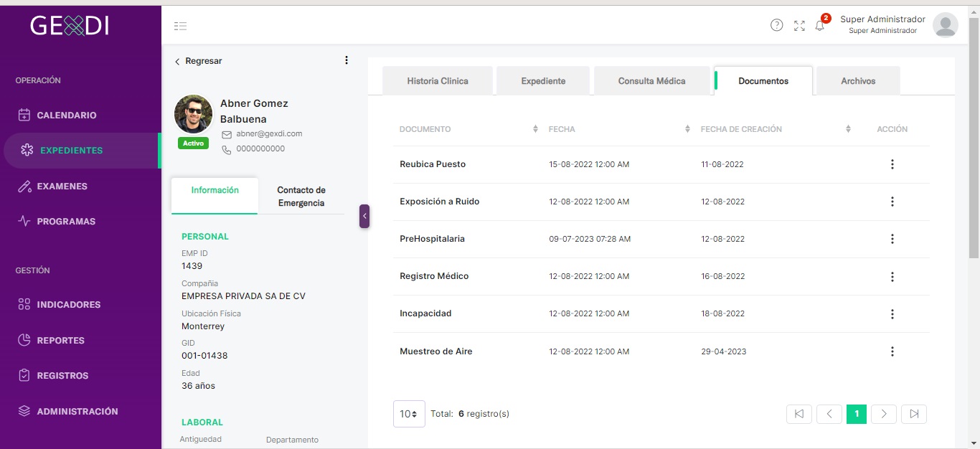The height and width of the screenshot is (449, 980).
Task: Toggle the sidebar menu icon
Action: (x=180, y=26)
